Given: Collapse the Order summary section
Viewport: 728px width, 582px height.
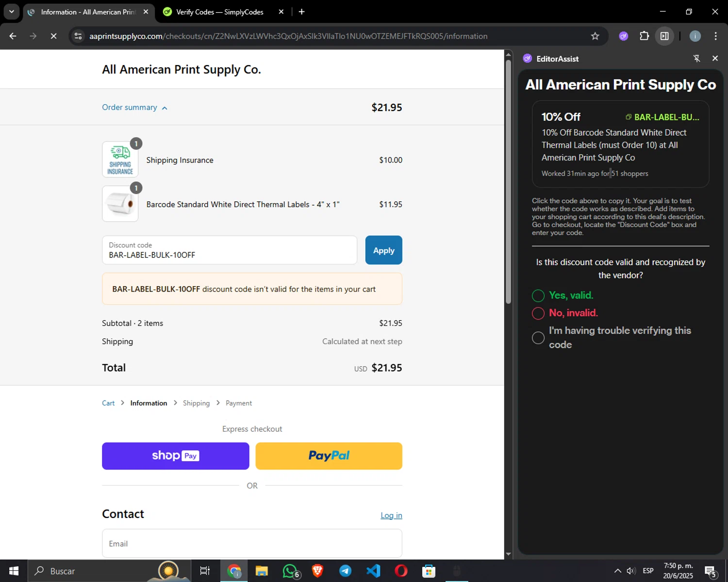Looking at the screenshot, I should click(134, 107).
